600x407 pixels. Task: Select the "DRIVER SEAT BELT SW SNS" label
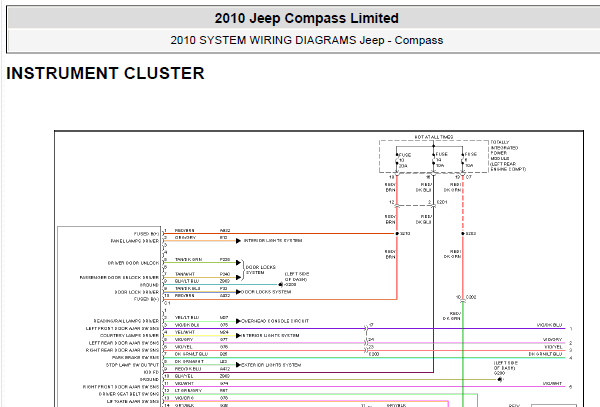click(129, 394)
